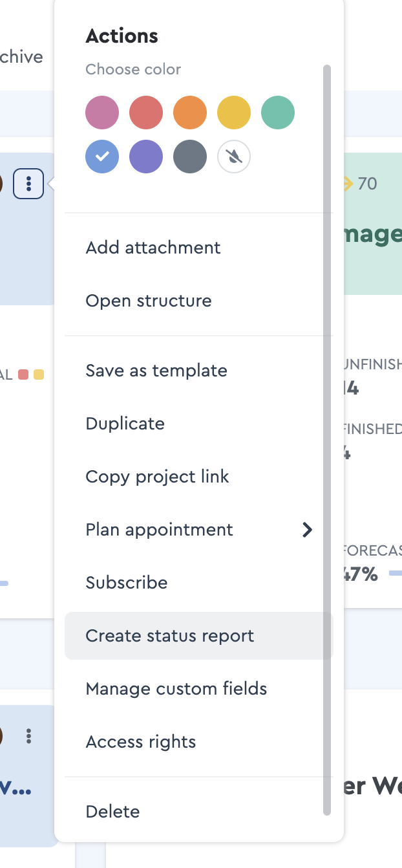This screenshot has height=868, width=402.
Task: Select the teal green color swatch
Action: (278, 113)
